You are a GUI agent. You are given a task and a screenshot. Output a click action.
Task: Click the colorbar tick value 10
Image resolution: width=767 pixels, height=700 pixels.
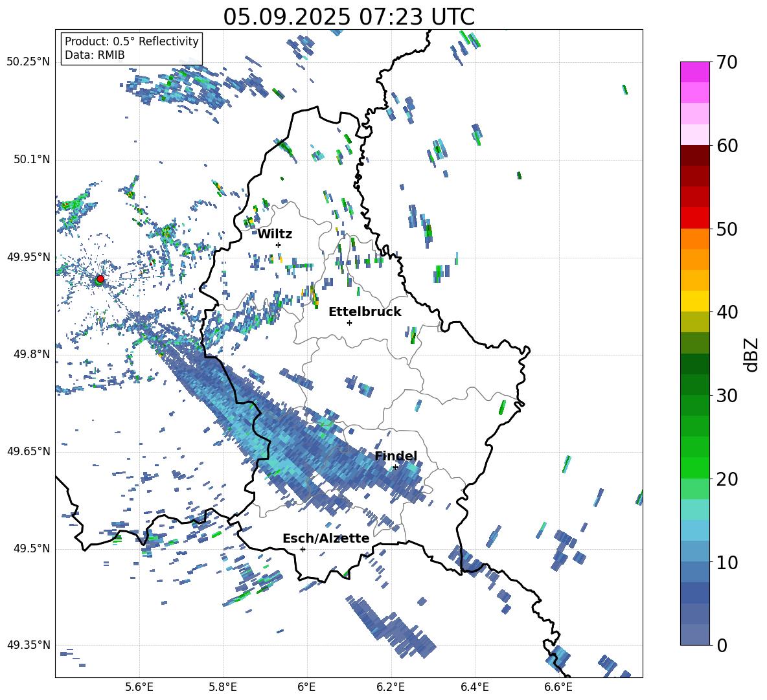pos(727,562)
